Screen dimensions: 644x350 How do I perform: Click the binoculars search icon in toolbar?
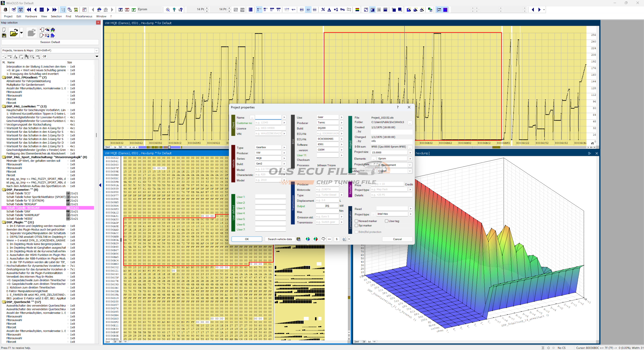[x=99, y=10]
